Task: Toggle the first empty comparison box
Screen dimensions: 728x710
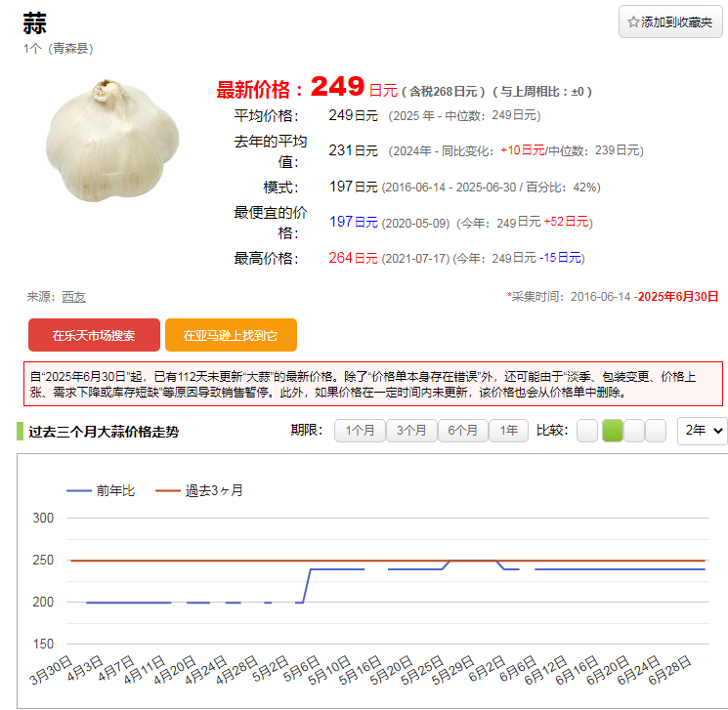Action: pyautogui.click(x=586, y=431)
